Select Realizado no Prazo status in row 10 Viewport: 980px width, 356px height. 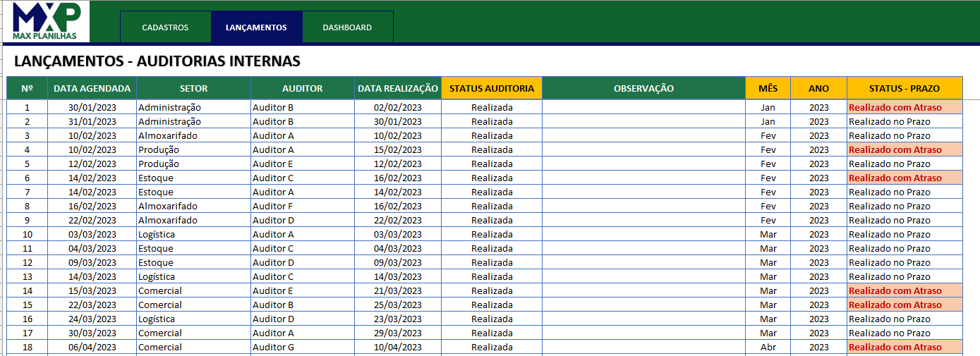(905, 234)
